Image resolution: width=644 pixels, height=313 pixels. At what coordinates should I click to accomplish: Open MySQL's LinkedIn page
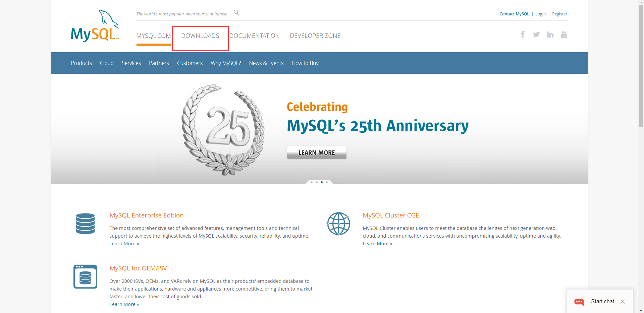550,34
